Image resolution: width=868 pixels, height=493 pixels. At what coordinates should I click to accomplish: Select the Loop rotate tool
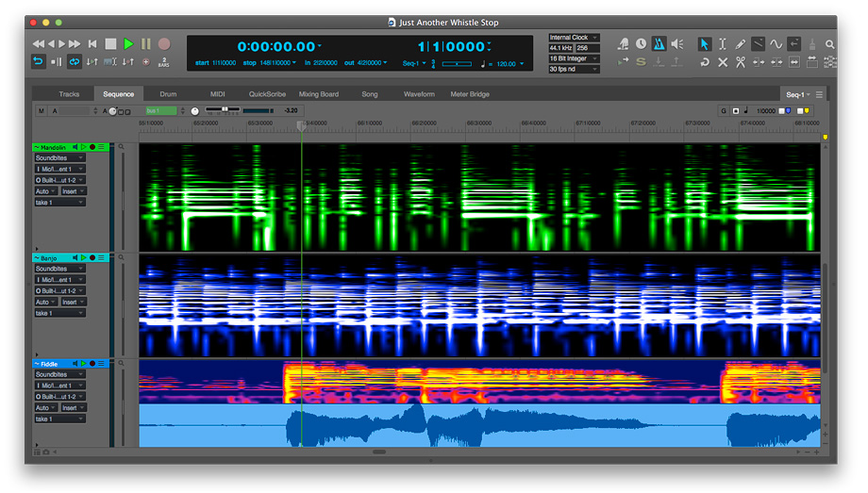click(705, 62)
